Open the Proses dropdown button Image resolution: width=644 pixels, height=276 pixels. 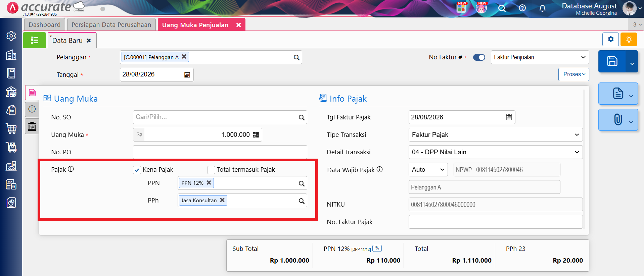574,74
